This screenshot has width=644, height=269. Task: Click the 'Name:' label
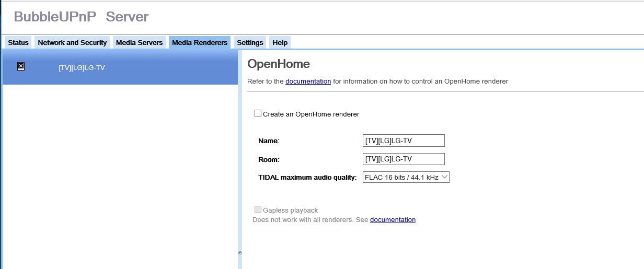(x=269, y=141)
